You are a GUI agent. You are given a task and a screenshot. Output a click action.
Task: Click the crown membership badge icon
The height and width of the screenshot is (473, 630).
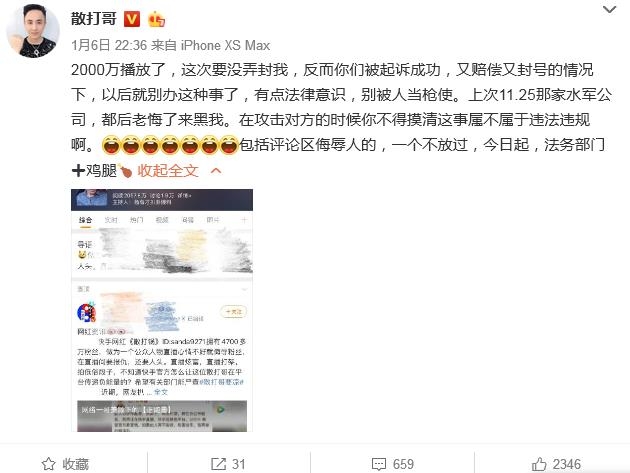[156, 19]
